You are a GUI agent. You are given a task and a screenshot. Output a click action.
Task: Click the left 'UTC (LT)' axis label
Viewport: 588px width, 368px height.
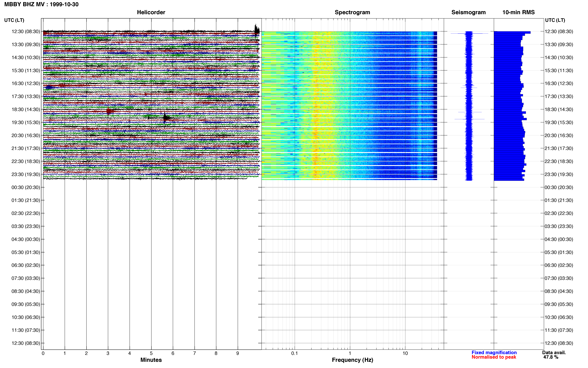pos(14,20)
